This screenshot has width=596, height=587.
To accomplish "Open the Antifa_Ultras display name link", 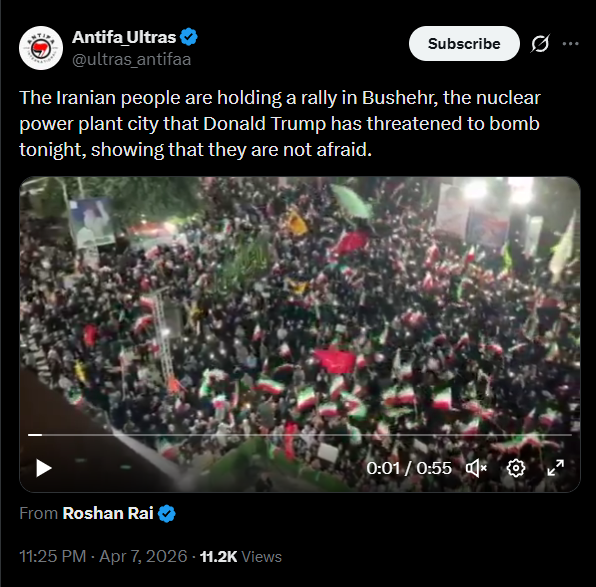I will (x=124, y=37).
